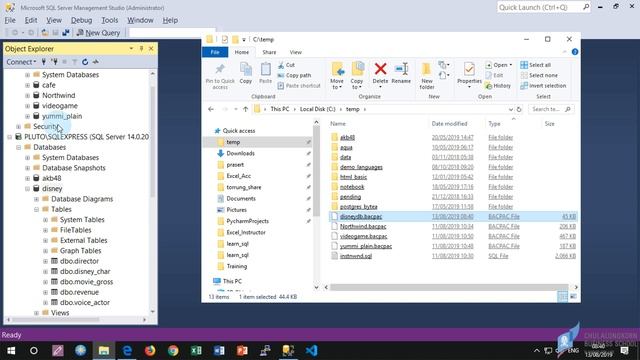Expand the yummi_plain database node
Viewport: 640px width, 360px height.
pyautogui.click(x=27, y=116)
